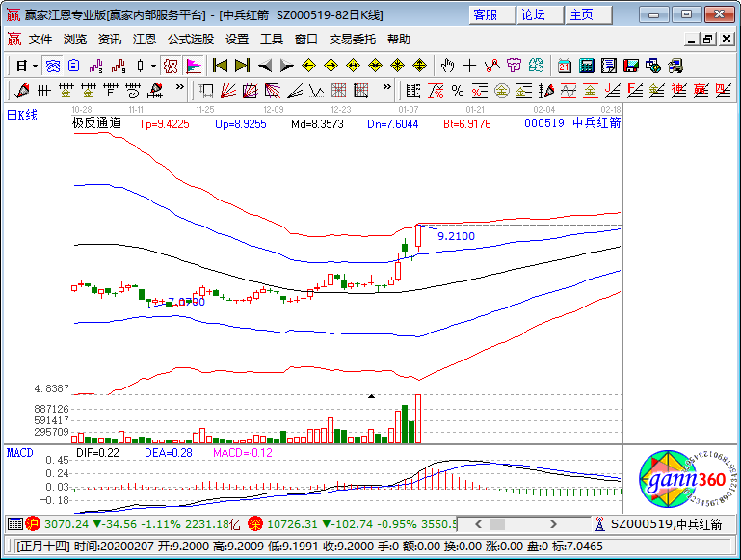This screenshot has height=560, width=741.
Task: Open the 交易委托 menu
Action: [353, 40]
